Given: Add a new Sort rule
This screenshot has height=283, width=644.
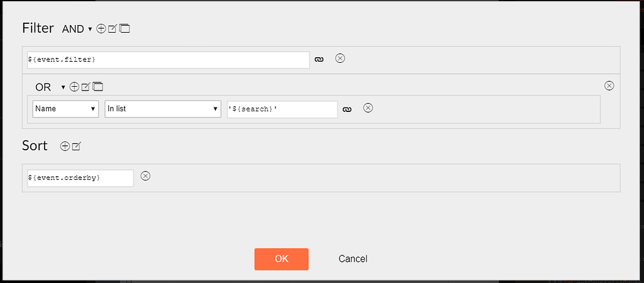Looking at the screenshot, I should pyautogui.click(x=65, y=147).
